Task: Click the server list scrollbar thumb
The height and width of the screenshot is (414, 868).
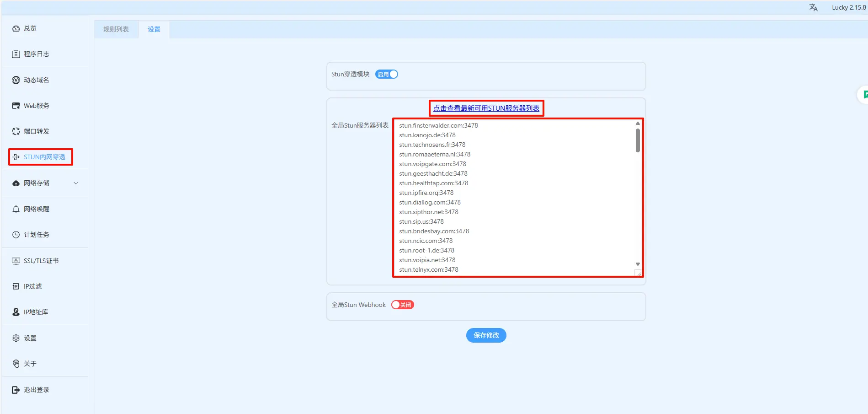Action: click(x=638, y=140)
